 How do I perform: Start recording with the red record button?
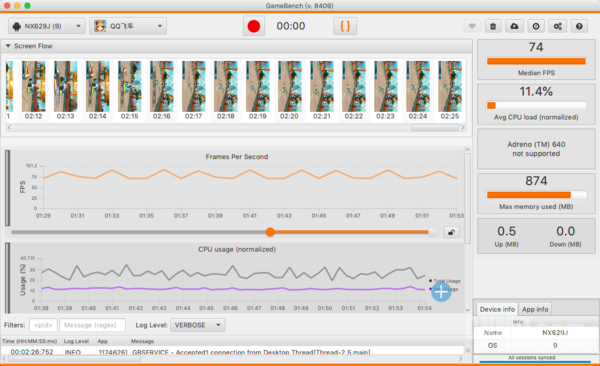254,26
